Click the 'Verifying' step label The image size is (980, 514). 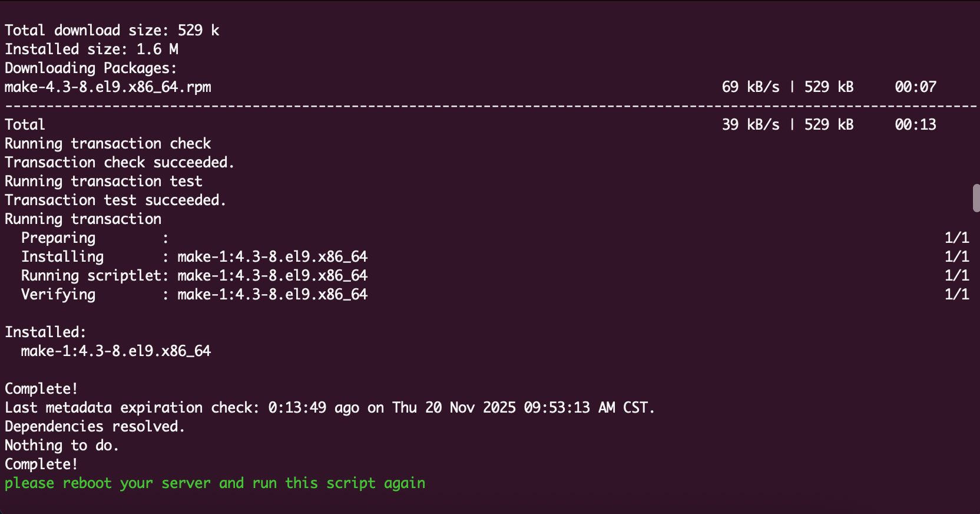point(58,295)
